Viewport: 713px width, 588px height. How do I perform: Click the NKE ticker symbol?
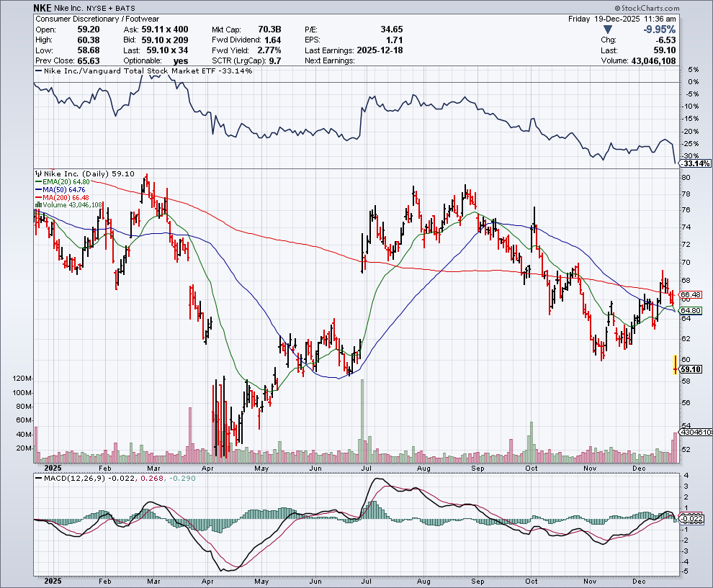click(x=42, y=7)
